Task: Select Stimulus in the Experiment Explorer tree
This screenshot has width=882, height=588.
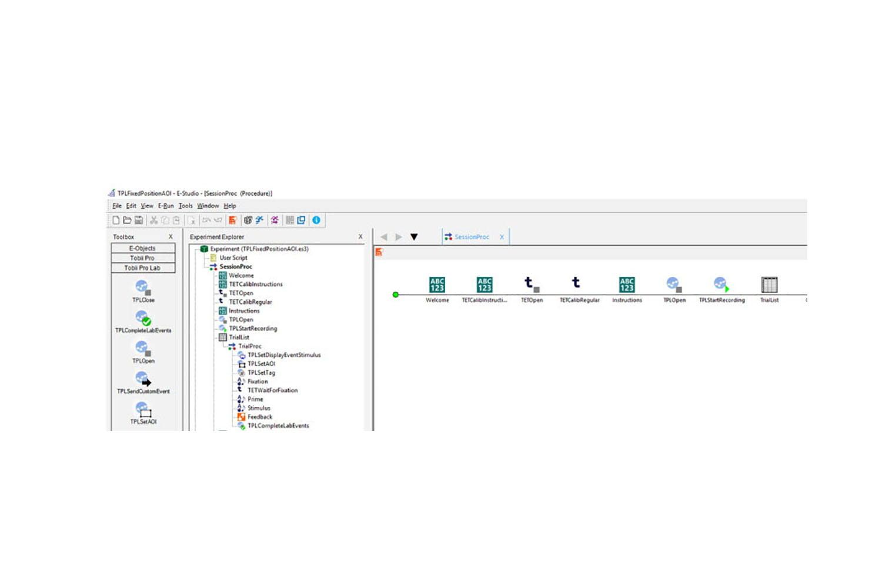Action: (x=254, y=408)
